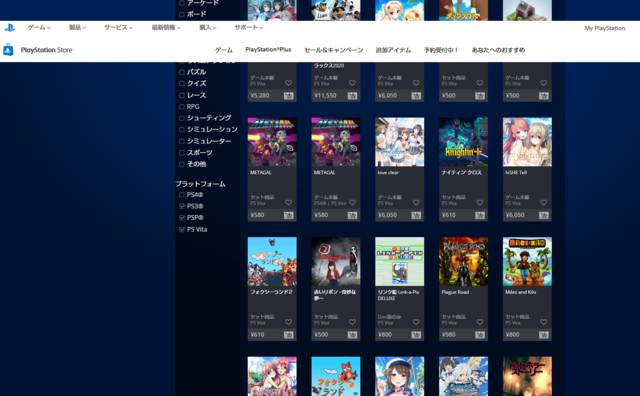Select the セール&キャンペーン tab

pyautogui.click(x=333, y=50)
